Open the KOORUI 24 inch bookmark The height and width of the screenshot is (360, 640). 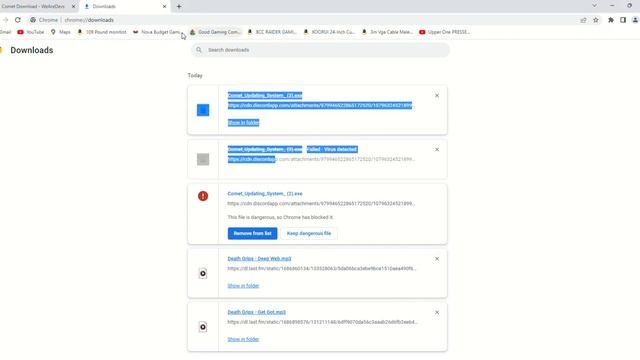[329, 32]
